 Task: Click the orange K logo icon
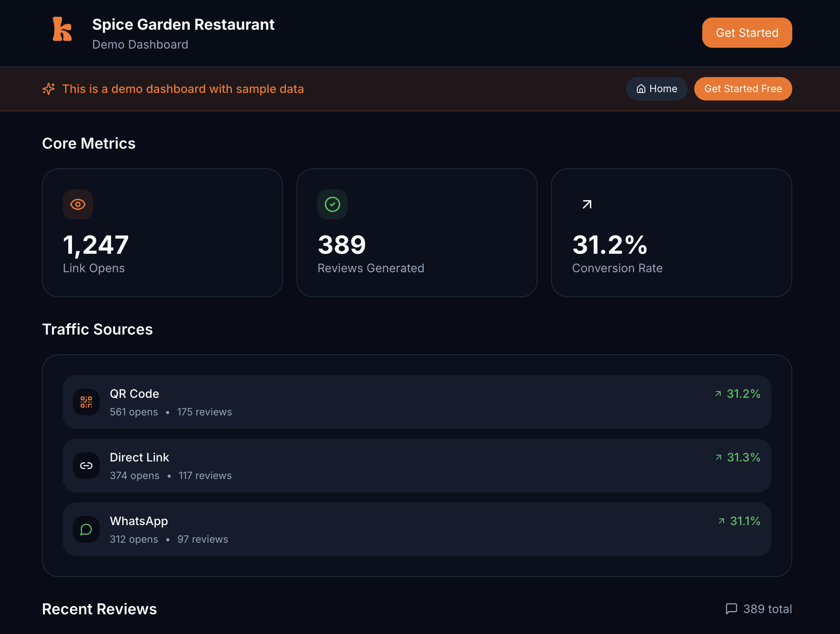pyautogui.click(x=62, y=29)
